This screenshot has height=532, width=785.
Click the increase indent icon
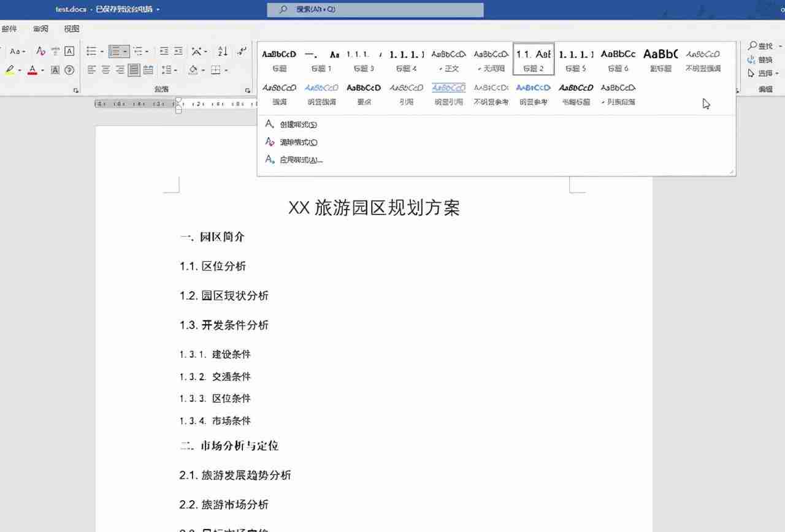coord(177,51)
